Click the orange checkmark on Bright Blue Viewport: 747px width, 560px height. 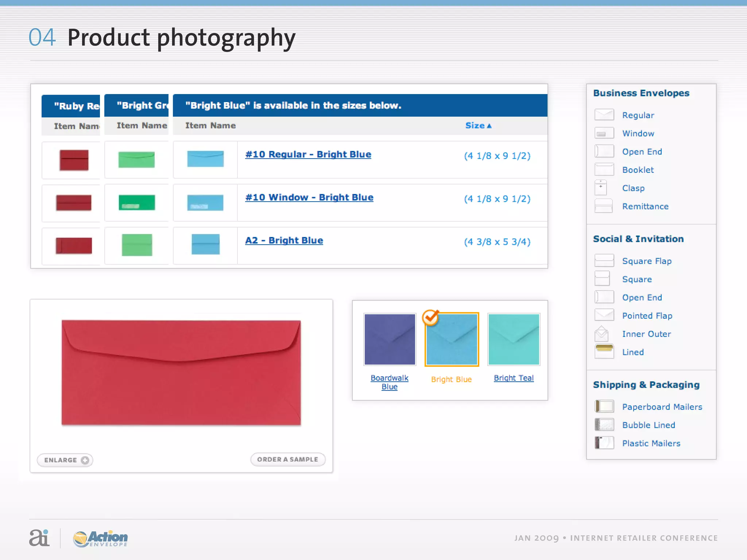pos(431,317)
